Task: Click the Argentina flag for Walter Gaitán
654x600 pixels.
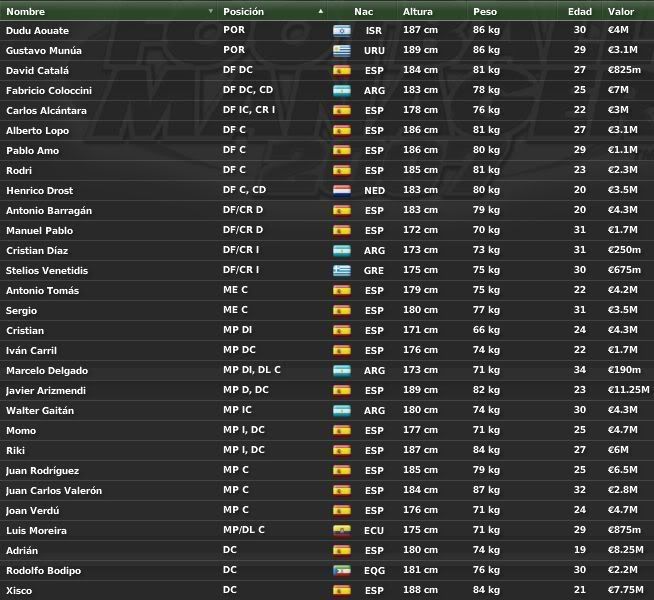Action: pyautogui.click(x=342, y=411)
